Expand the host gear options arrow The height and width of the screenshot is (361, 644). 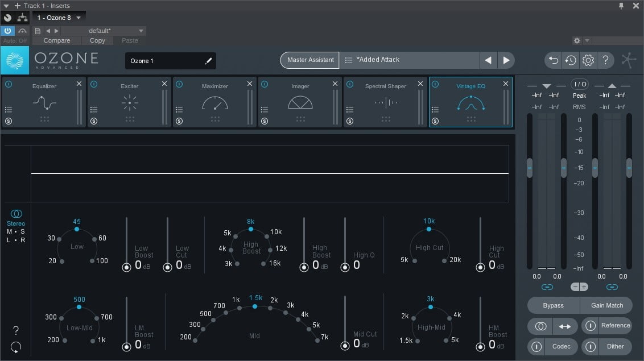(587, 40)
